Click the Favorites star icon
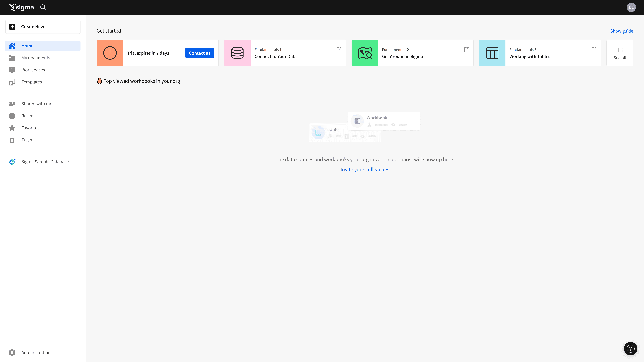This screenshot has height=362, width=644. point(12,128)
